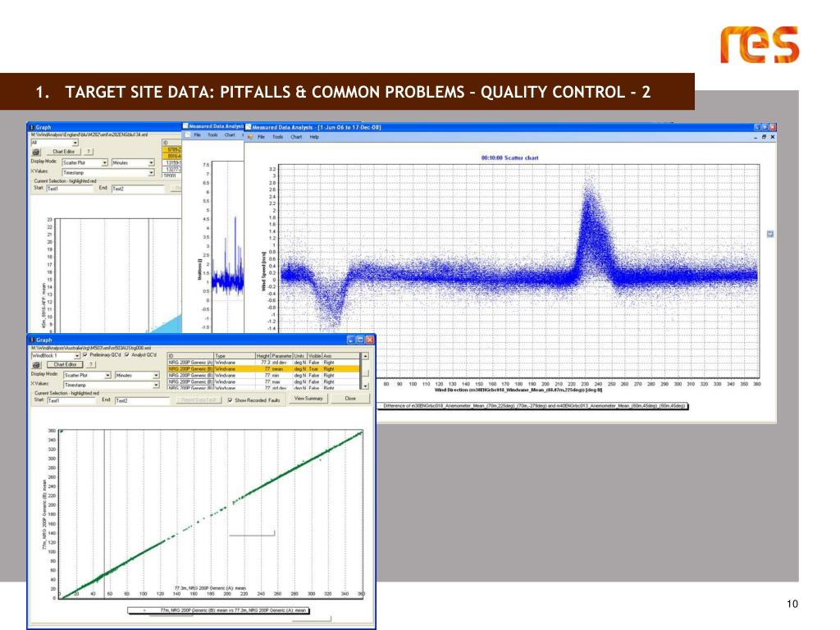Click the title icon of the dated Measured Data Analysis window
Viewport: 840px width, 630px height.
point(248,127)
